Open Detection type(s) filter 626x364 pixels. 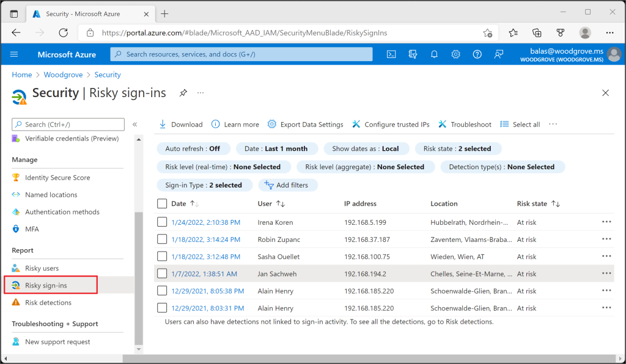pos(503,167)
